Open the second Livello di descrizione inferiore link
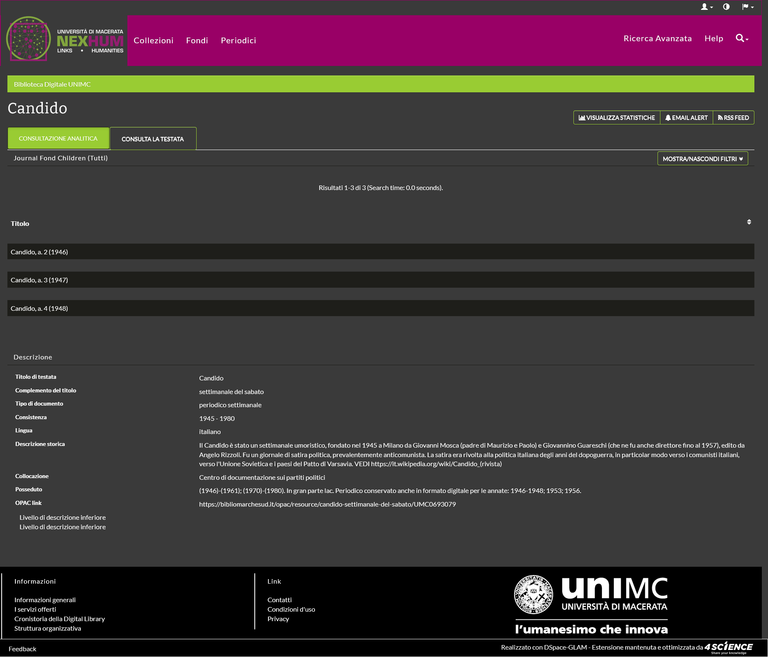The height and width of the screenshot is (657, 768). 62,527
